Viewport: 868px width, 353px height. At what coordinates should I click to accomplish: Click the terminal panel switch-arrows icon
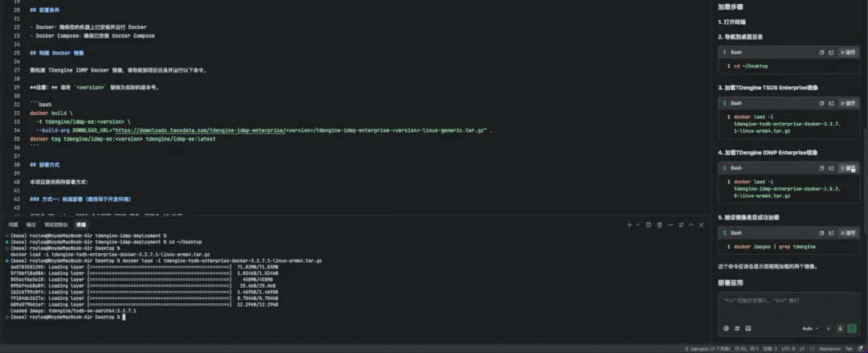681,225
